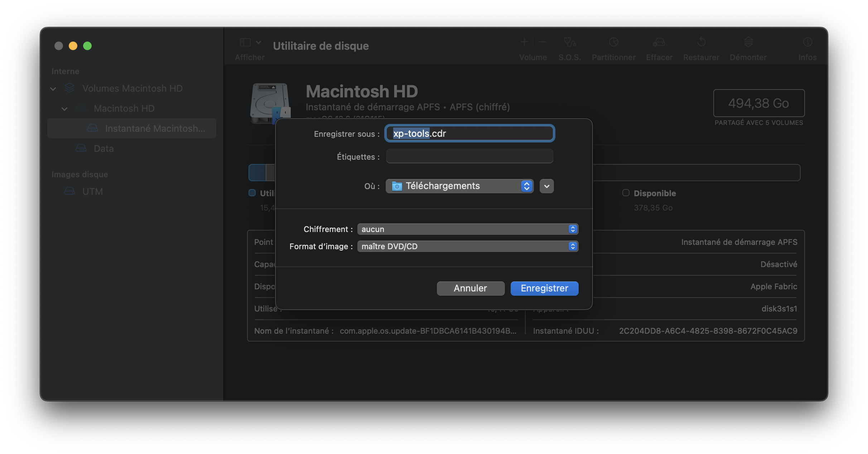Image resolution: width=868 pixels, height=454 pixels.
Task: Click the Macintosh HD drive icon
Action: click(x=270, y=103)
